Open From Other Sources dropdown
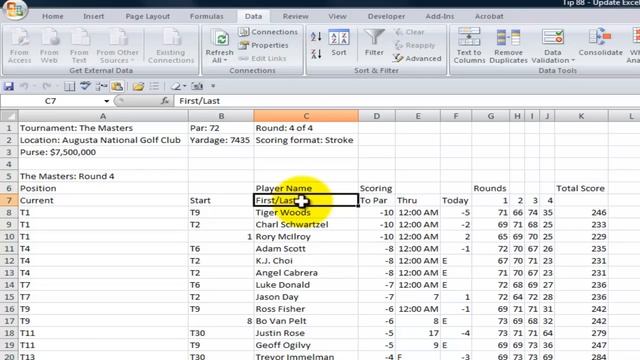This screenshot has width=640, height=360. coord(118,46)
